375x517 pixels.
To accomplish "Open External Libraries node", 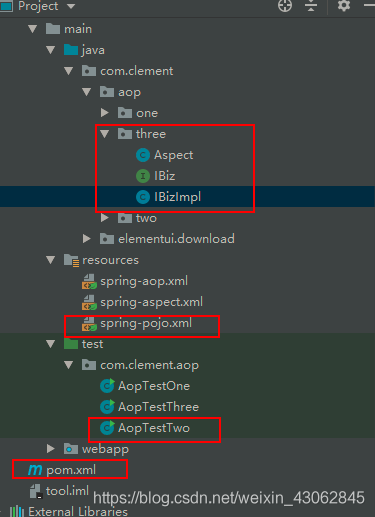I will [78, 512].
